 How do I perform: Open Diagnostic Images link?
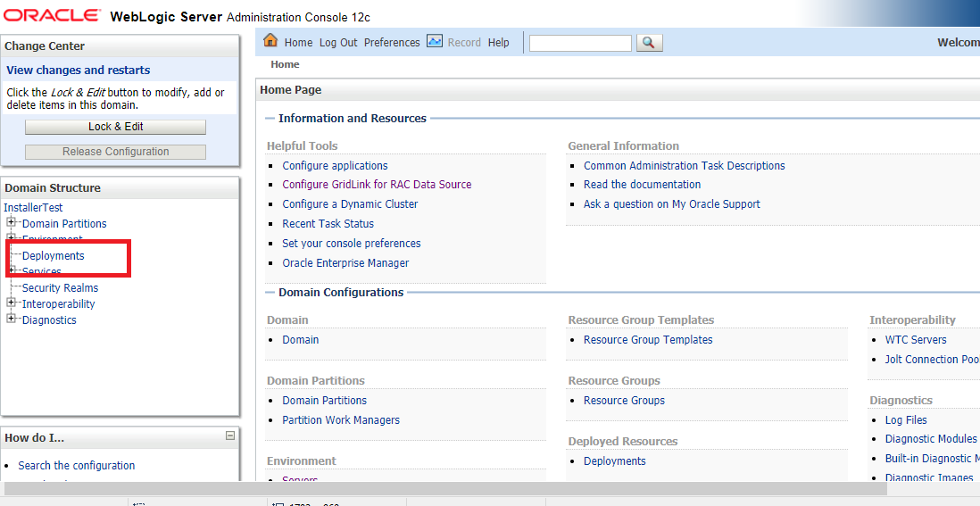(x=929, y=477)
